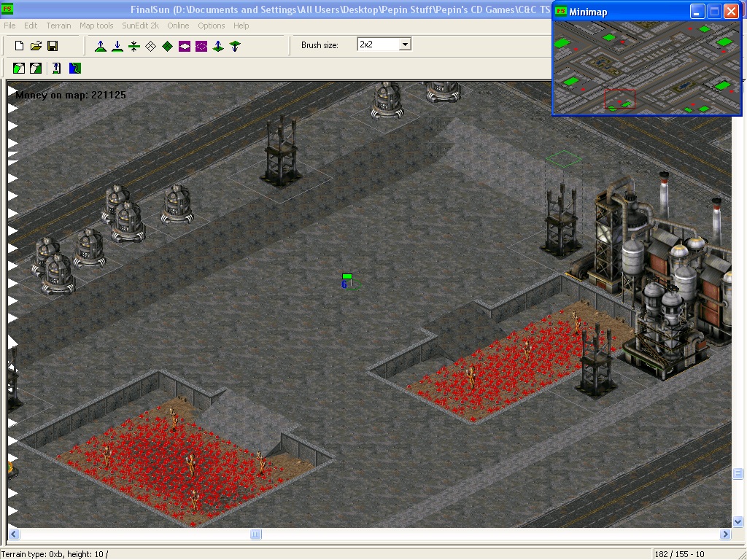Click the vertical scrollbar down arrow
Screen dimensions: 747x560
pos(738,522)
